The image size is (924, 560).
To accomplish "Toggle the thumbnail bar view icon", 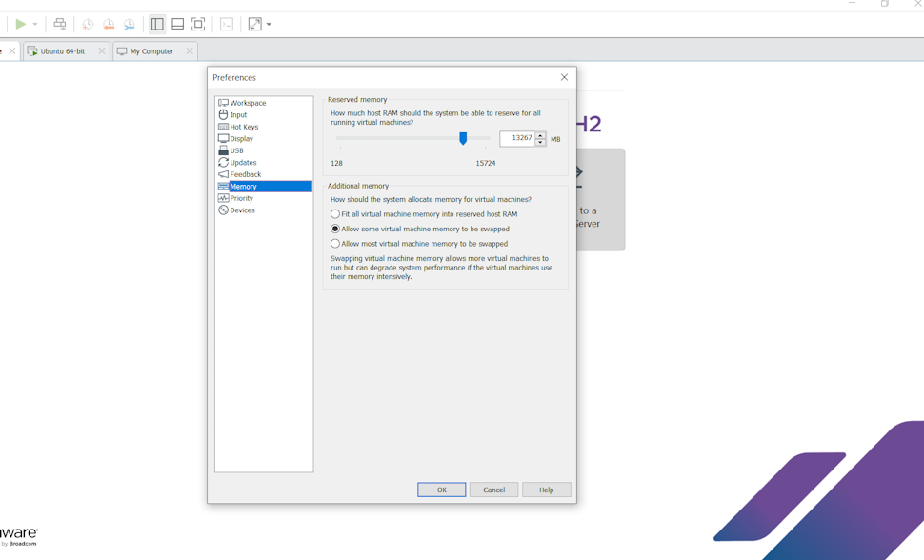I will [x=177, y=24].
